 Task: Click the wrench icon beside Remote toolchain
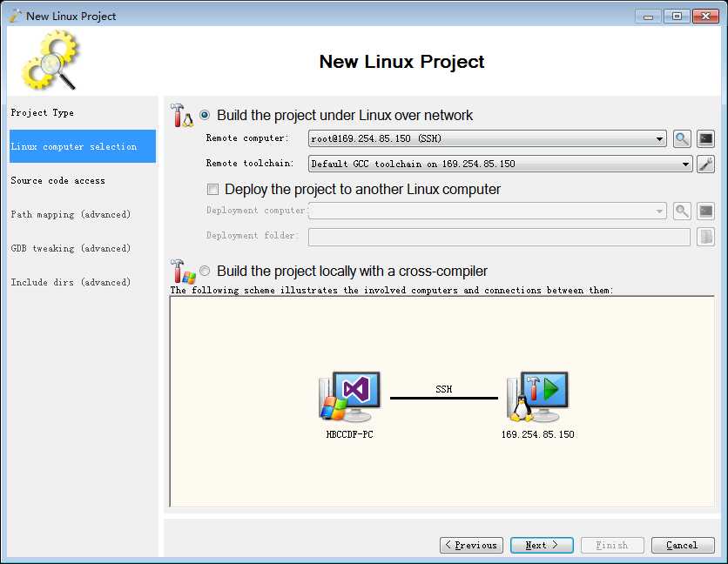[x=705, y=164]
